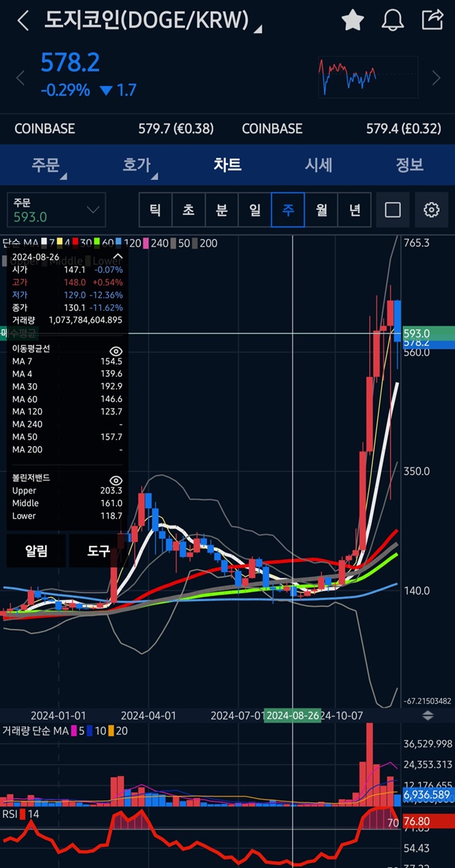Adjust chart pane height handle near date axis
Screen dimensions: 455x868
428,715
